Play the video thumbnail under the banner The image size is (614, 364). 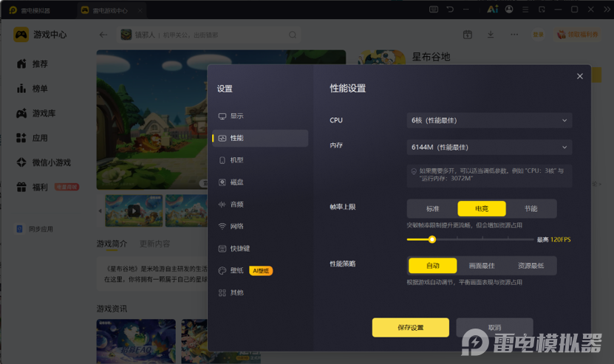pyautogui.click(x=134, y=211)
